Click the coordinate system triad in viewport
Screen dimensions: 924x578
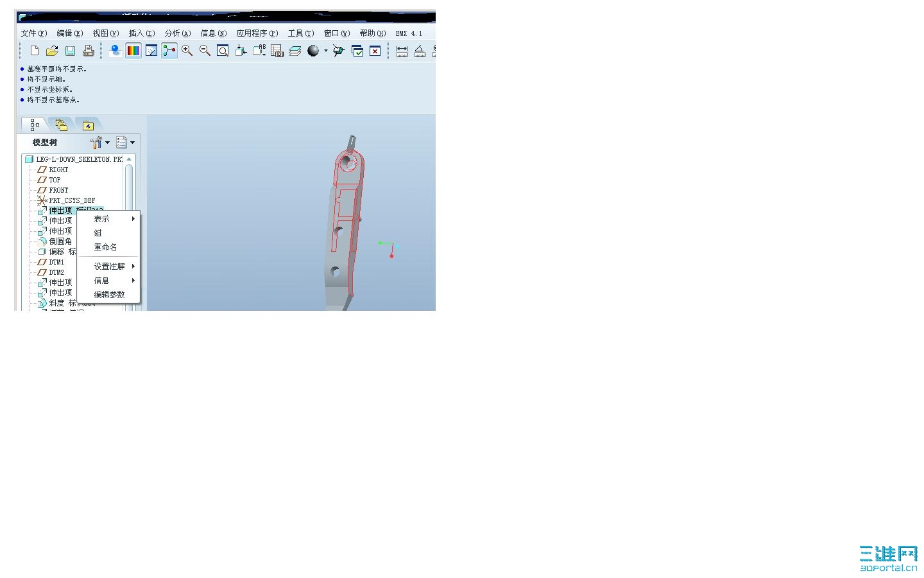coord(389,249)
